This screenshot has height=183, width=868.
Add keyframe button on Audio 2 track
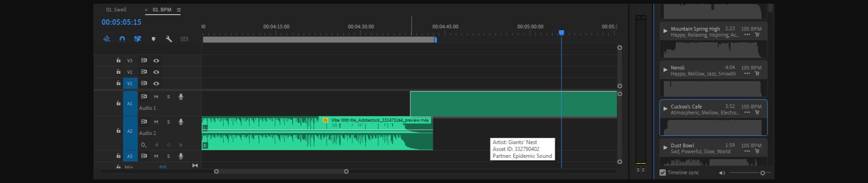[169, 145]
